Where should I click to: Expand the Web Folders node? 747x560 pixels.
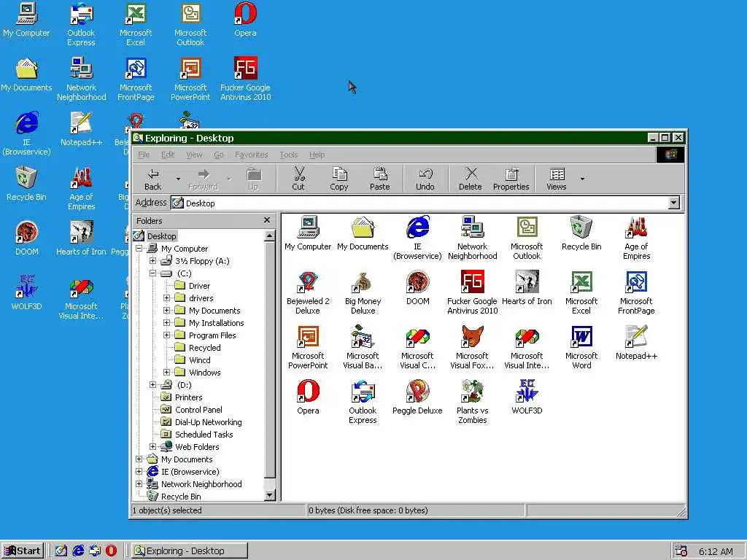click(x=153, y=446)
